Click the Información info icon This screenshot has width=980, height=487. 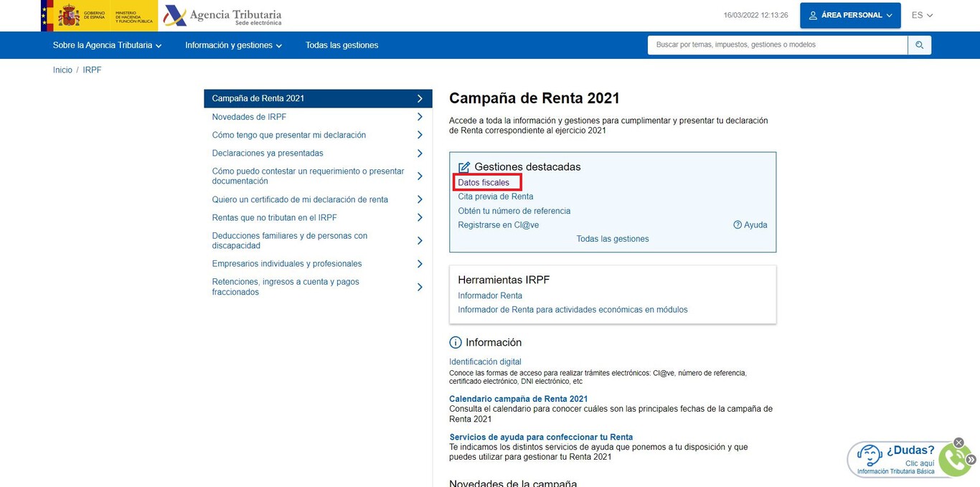(x=454, y=342)
